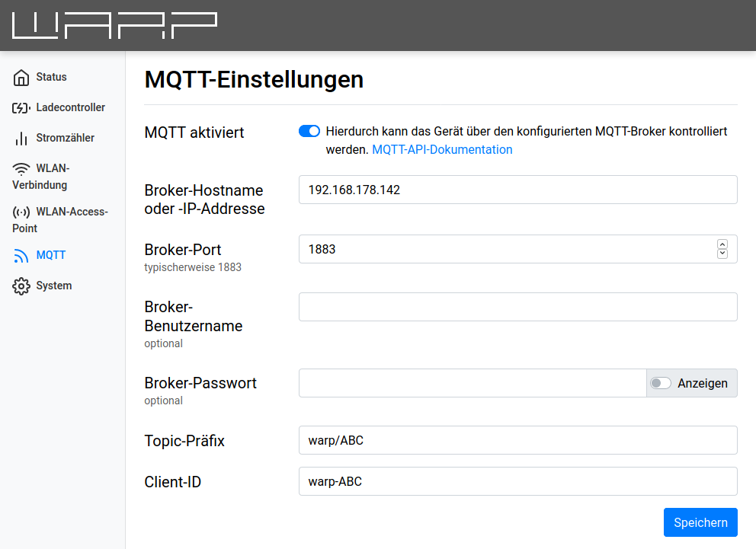Click the Ladecontroller charging icon

pyautogui.click(x=21, y=107)
